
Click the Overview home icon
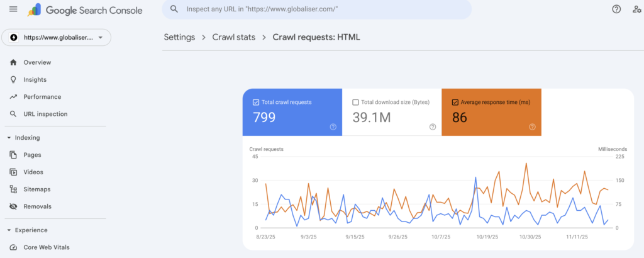(13, 62)
